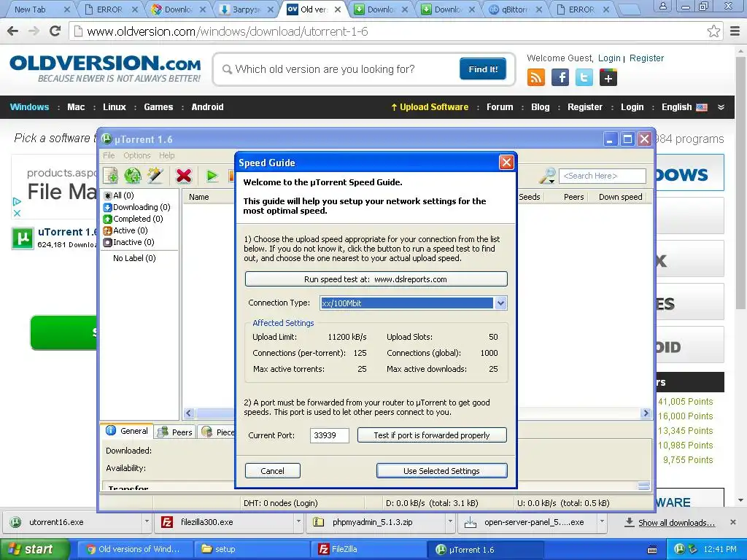The height and width of the screenshot is (560, 747).
Task: Click Cancel in the Speed Guide dialog
Action: tap(273, 471)
